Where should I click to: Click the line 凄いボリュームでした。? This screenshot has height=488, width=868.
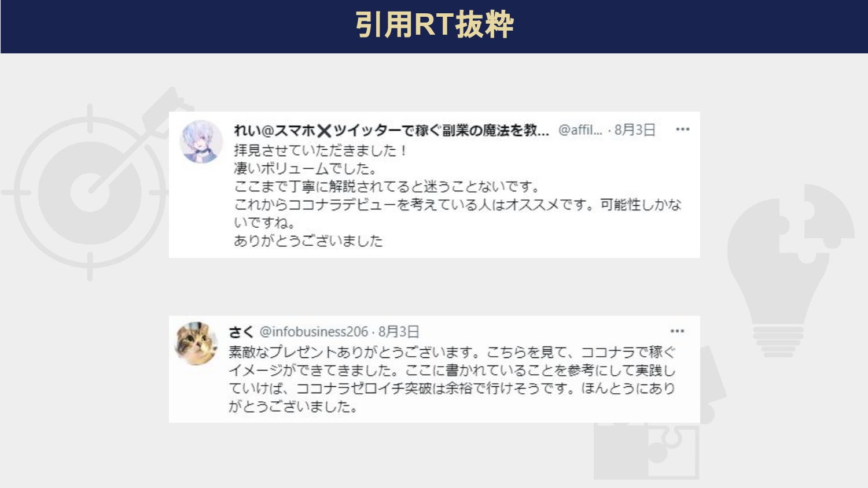point(306,169)
